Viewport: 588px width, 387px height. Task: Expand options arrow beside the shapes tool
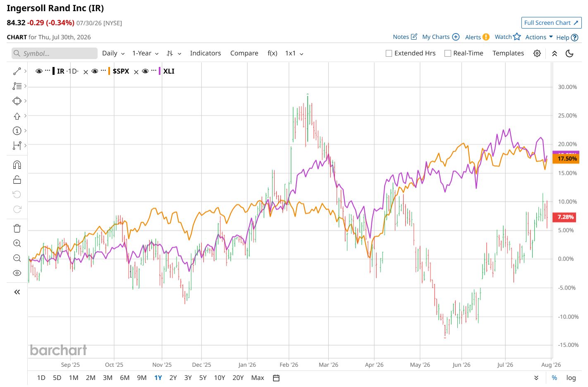26,101
